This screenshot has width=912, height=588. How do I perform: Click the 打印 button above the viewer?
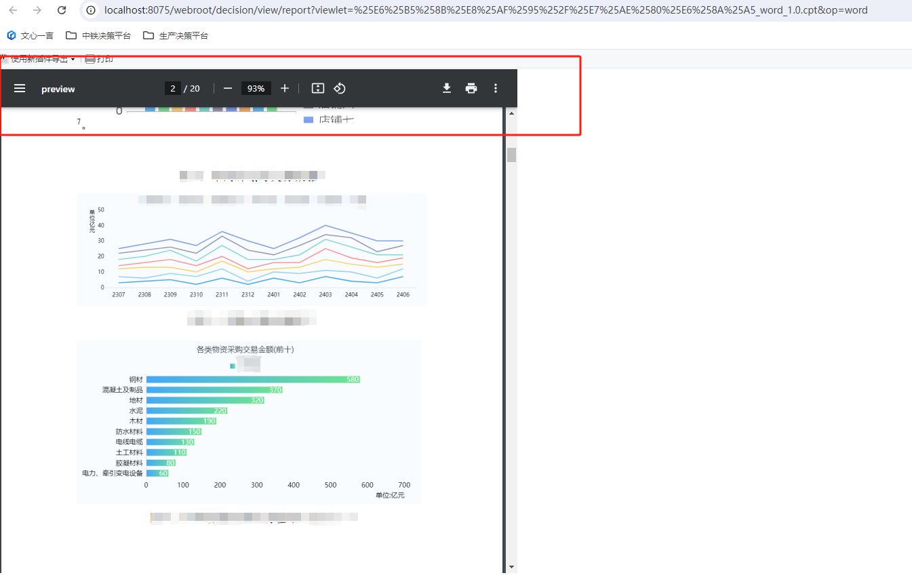point(99,60)
